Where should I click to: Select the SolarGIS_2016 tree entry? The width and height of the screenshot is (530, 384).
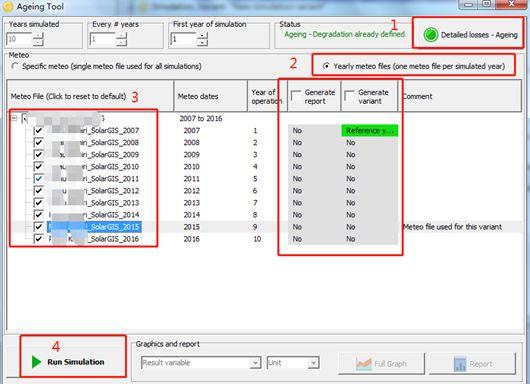pos(94,239)
